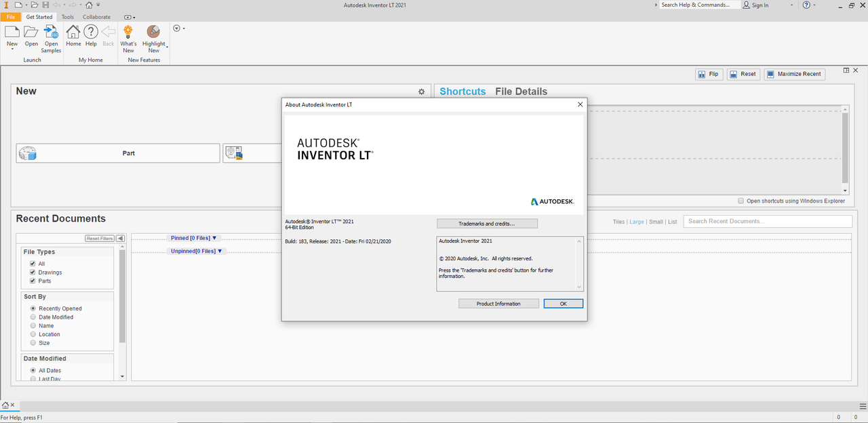Uncheck the All file types checkbox
868x423 pixels.
(x=33, y=264)
